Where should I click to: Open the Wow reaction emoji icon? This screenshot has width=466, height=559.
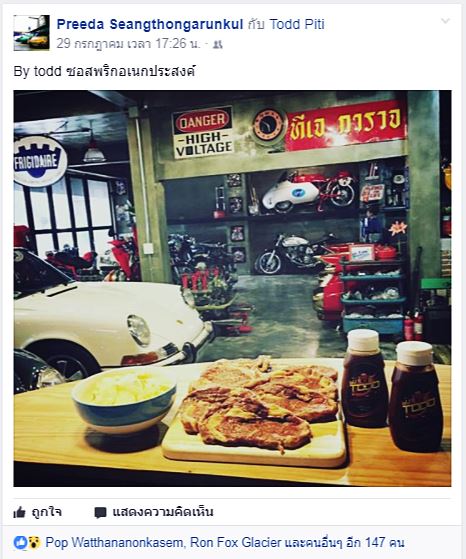tap(34, 543)
